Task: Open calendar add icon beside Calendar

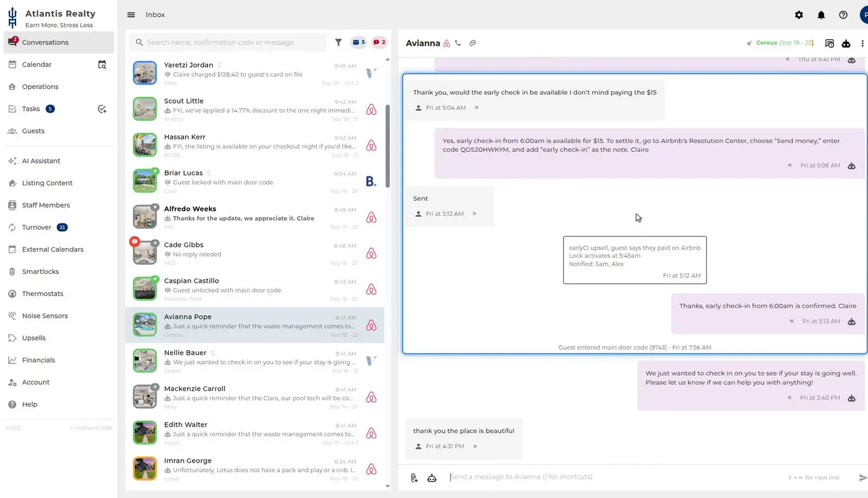Action: pos(102,65)
